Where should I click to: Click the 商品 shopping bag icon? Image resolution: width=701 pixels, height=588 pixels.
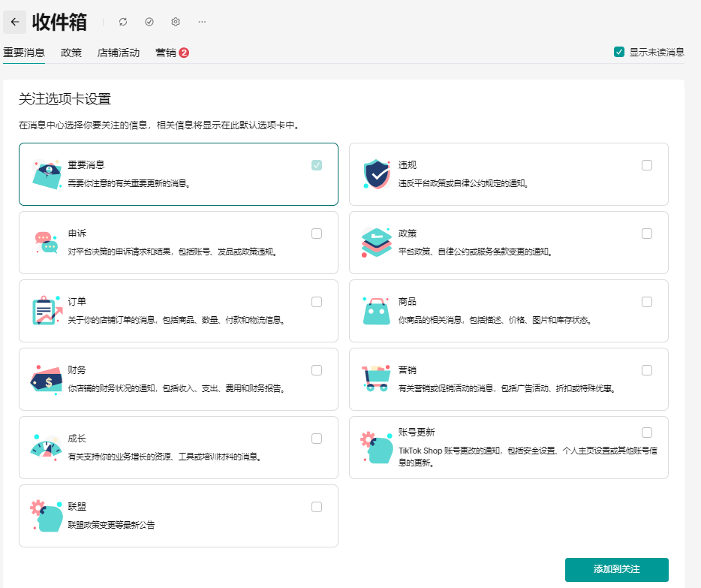point(377,311)
